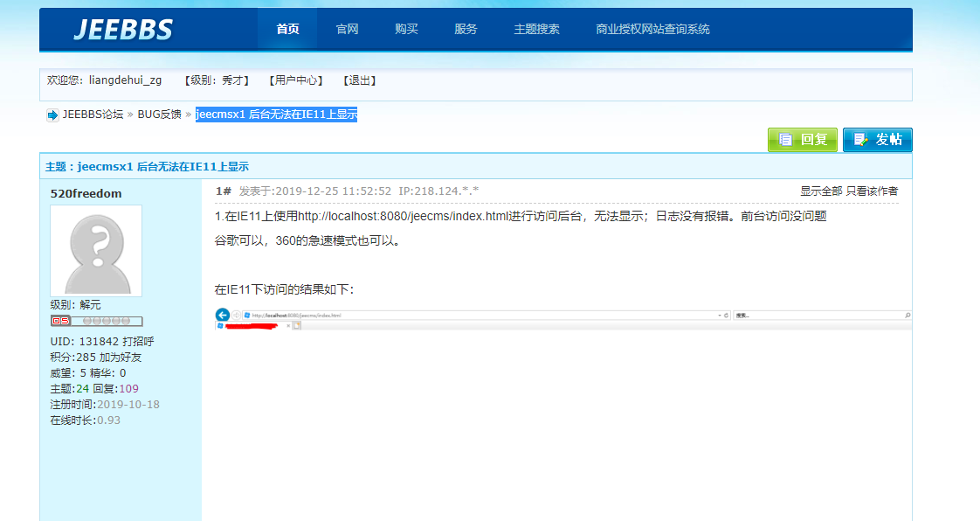Click the green 回复 button
This screenshot has height=521, width=980.
[803, 140]
